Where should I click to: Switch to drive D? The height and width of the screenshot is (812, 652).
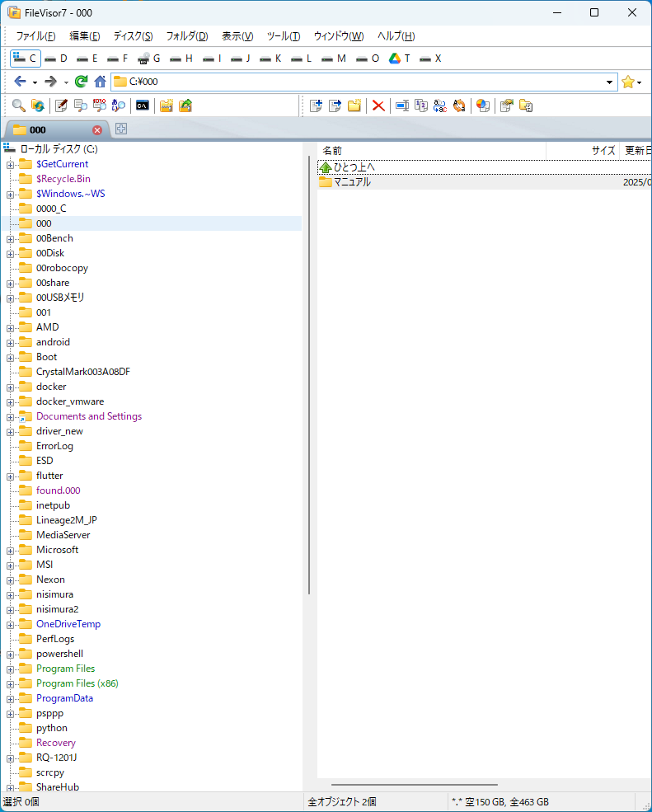(x=56, y=59)
